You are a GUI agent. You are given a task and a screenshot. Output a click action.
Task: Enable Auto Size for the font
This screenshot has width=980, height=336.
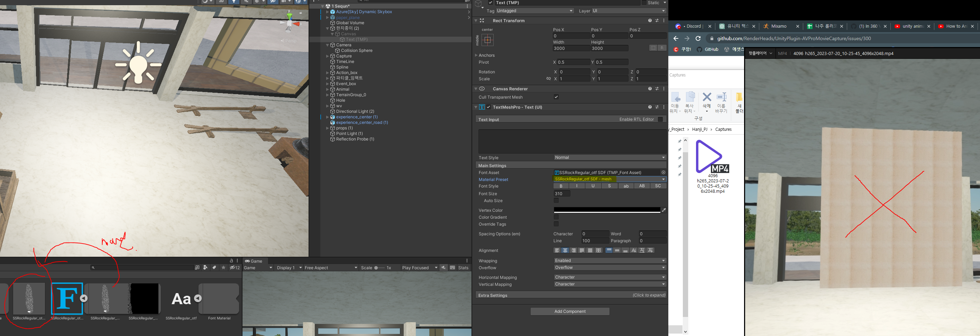(556, 201)
